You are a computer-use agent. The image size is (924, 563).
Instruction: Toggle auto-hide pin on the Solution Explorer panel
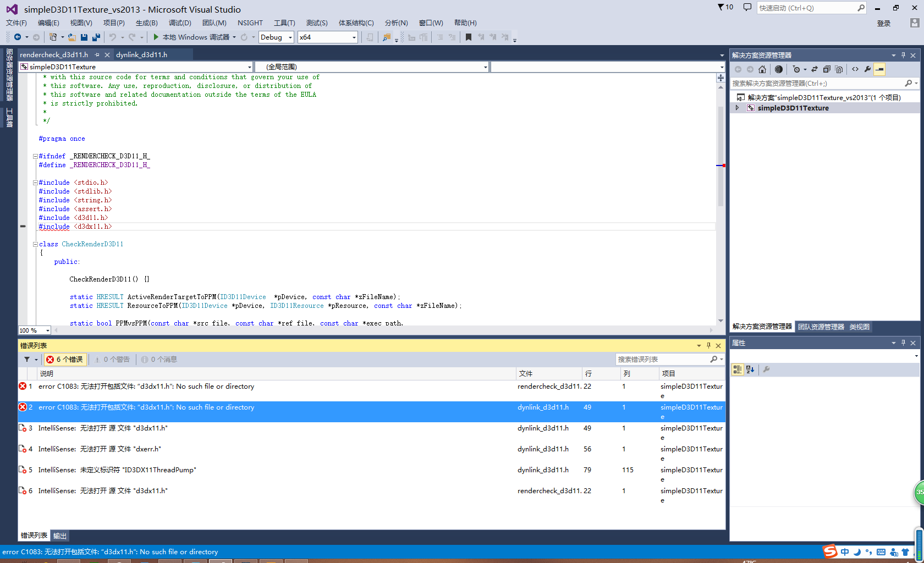(x=903, y=56)
